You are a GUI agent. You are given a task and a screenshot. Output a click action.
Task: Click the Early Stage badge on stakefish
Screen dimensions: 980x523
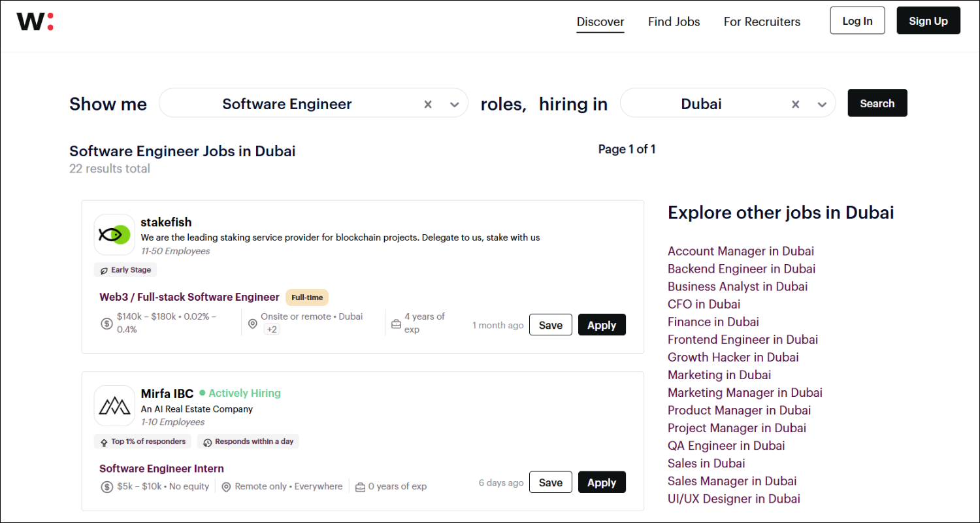[125, 269]
